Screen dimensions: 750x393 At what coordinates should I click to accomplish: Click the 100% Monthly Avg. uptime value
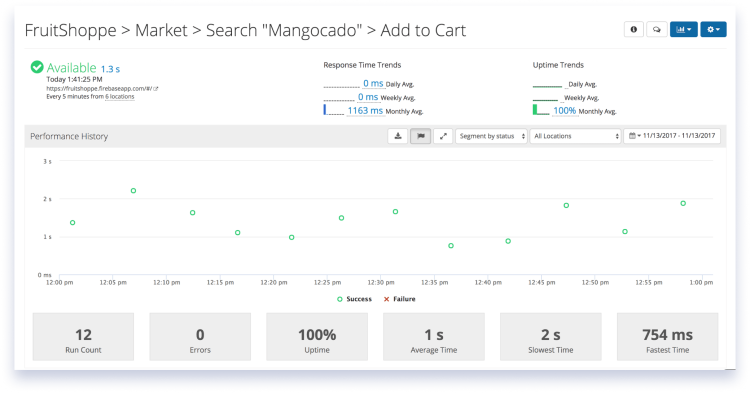point(564,110)
